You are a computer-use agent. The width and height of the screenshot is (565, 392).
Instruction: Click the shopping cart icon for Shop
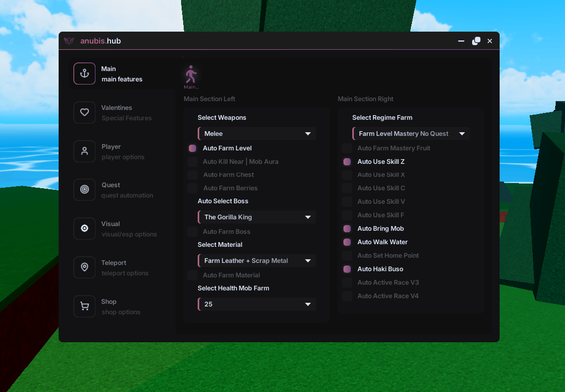tap(85, 306)
